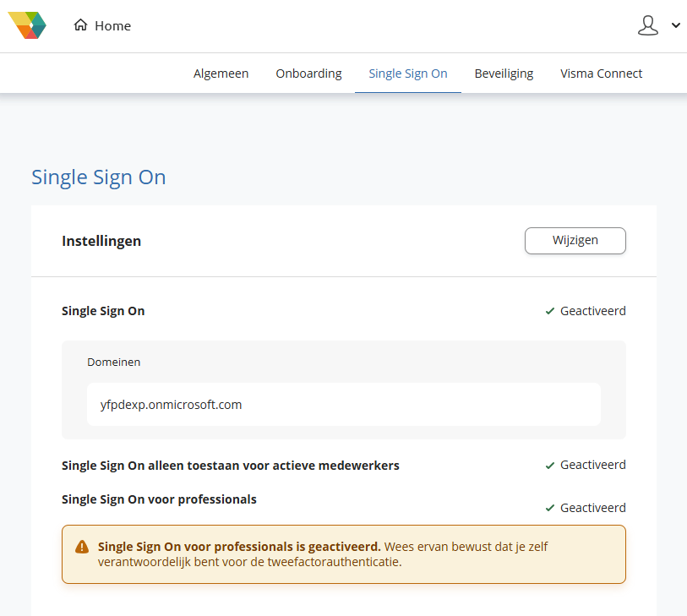687x616 pixels.
Task: Expand the Domeinen section
Action: (113, 362)
